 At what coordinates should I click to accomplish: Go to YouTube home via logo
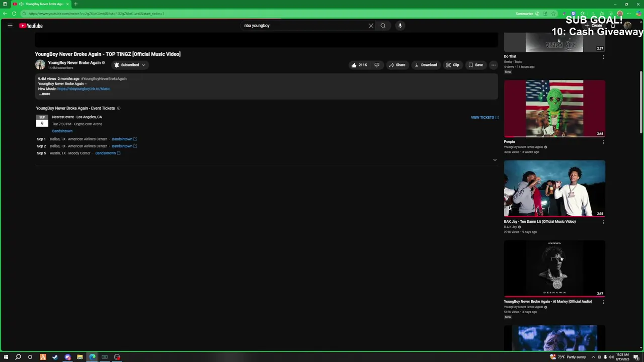point(31,26)
